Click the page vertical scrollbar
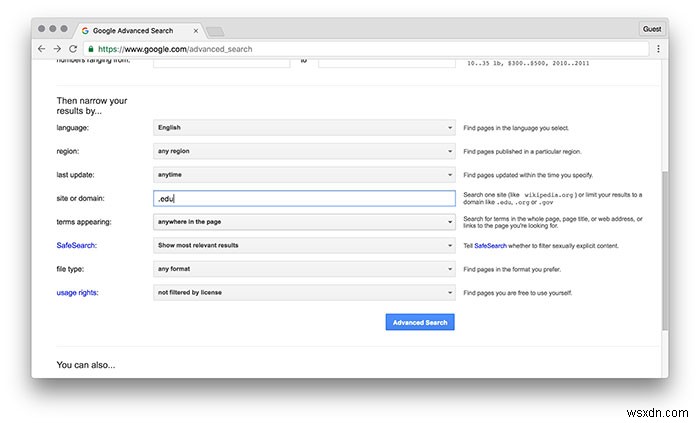The height and width of the screenshot is (423, 700). pyautogui.click(x=665, y=250)
